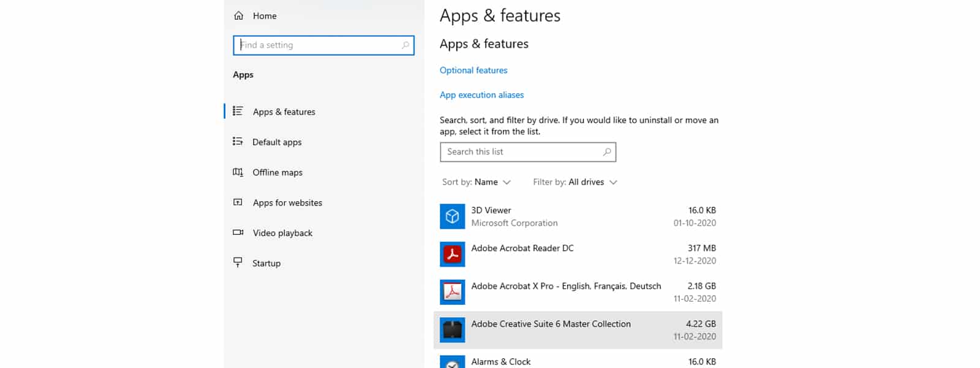Focus the Search this list field
This screenshot has height=368, width=980.
[x=528, y=152]
